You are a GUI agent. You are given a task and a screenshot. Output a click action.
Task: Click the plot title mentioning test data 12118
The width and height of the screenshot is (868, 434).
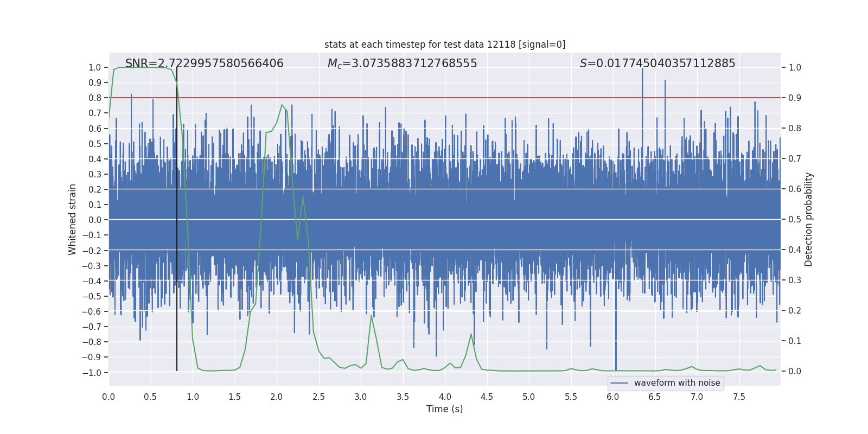pos(444,44)
